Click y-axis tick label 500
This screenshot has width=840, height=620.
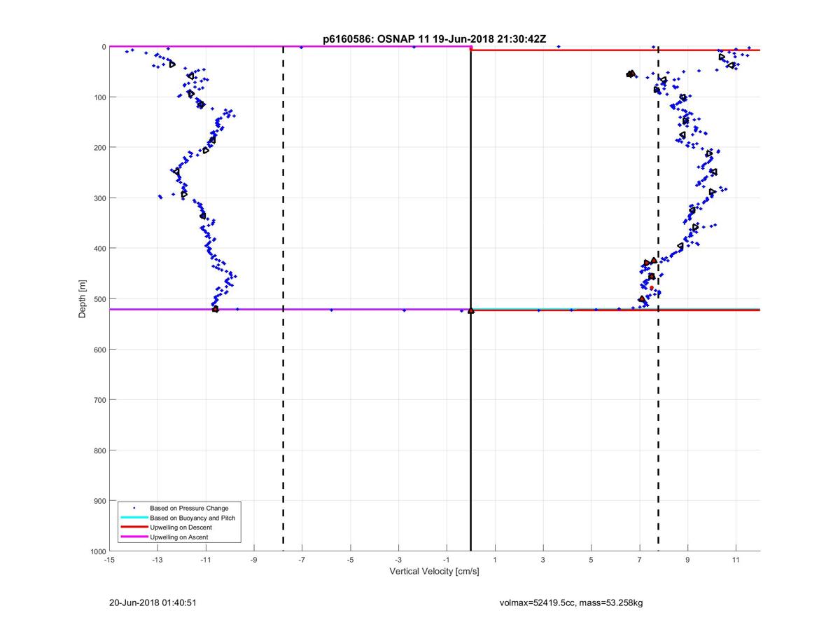(99, 298)
